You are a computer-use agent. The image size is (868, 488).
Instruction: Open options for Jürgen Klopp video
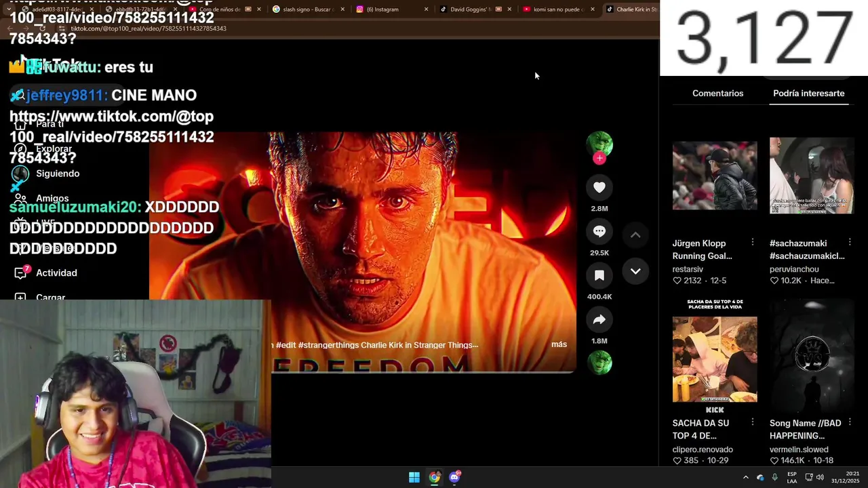(752, 243)
